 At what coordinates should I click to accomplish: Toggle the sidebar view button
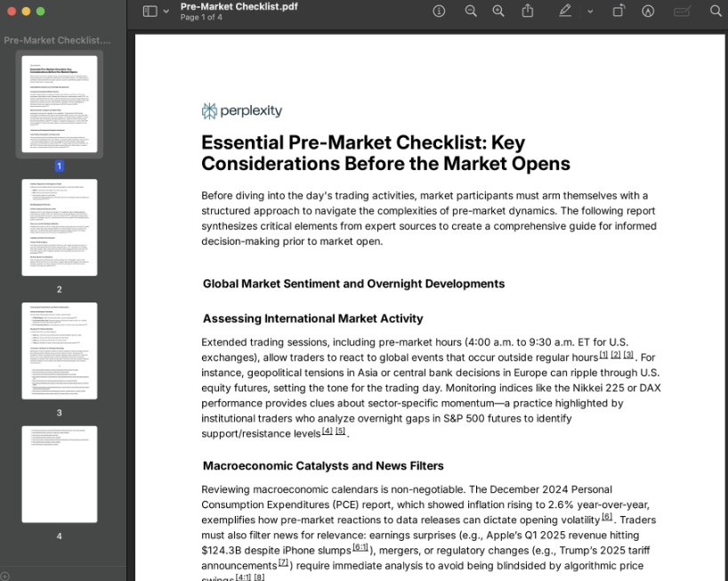[x=150, y=11]
